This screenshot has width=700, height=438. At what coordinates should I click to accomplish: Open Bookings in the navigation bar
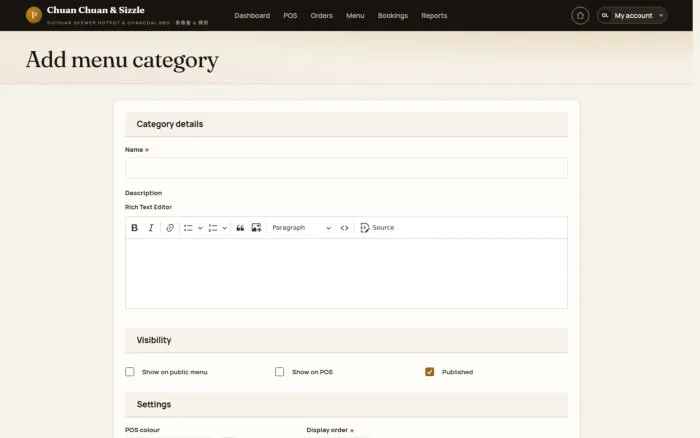pos(393,16)
